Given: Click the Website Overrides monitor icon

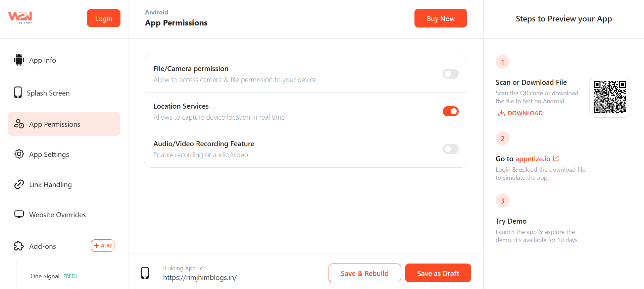Looking at the screenshot, I should (19, 215).
